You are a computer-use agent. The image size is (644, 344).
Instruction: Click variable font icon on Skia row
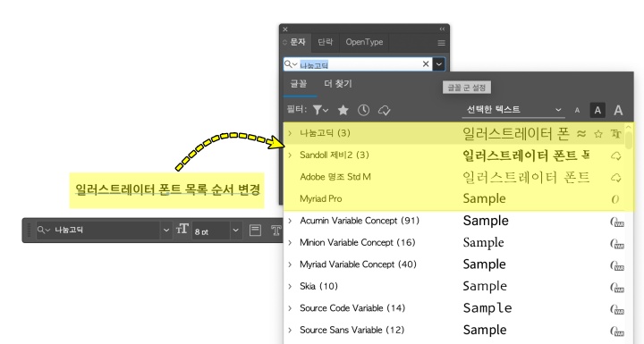pos(617,287)
